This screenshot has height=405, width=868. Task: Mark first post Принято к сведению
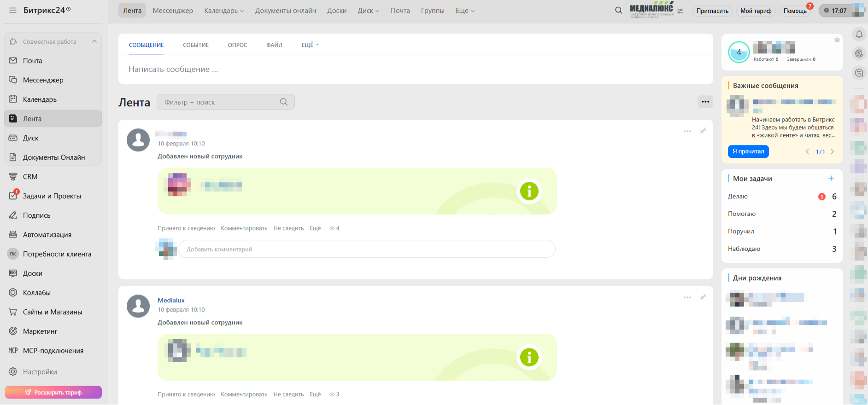point(186,228)
